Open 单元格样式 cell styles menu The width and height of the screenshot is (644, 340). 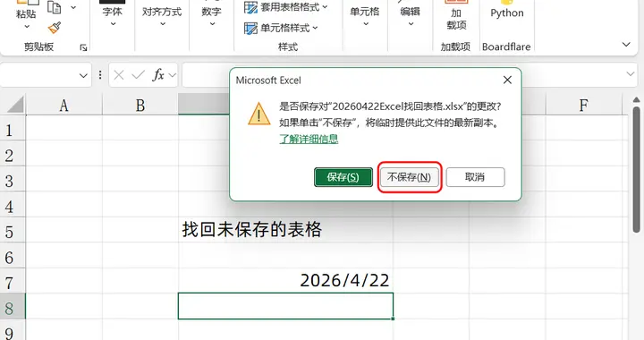pos(282,28)
